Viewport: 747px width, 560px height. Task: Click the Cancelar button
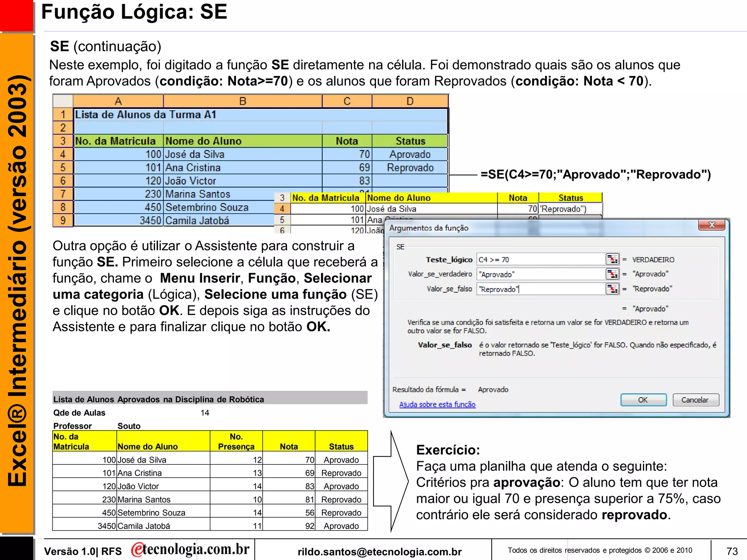696,400
